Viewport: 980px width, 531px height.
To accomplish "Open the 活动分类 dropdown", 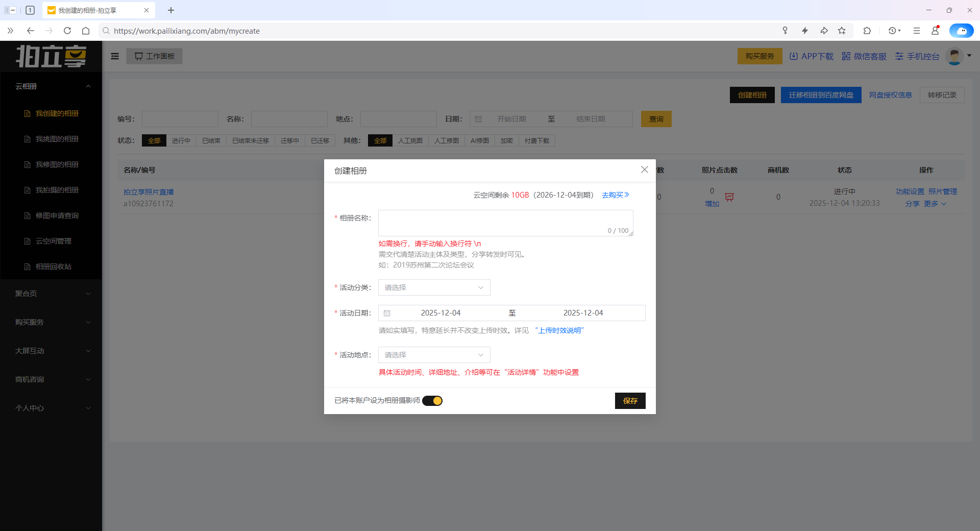I will [434, 287].
